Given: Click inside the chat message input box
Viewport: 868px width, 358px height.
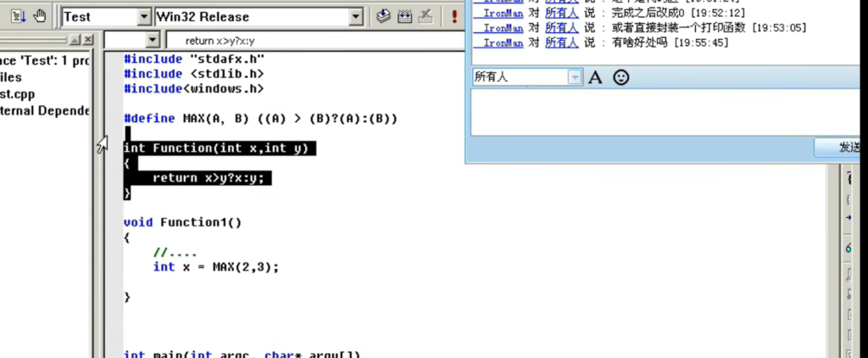Looking at the screenshot, I should pos(661,110).
